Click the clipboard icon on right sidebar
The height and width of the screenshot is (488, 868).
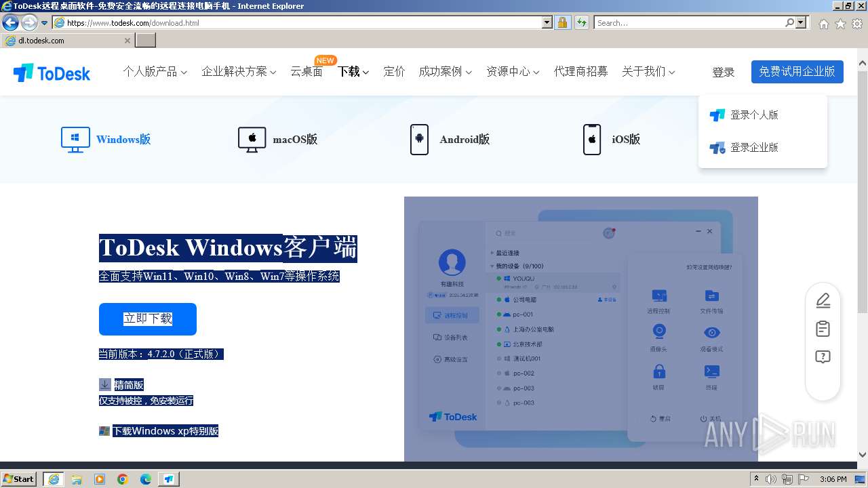pyautogui.click(x=823, y=329)
